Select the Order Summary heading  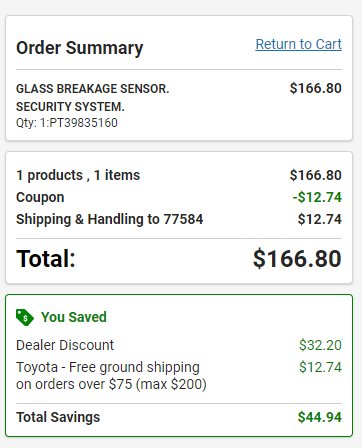point(80,48)
